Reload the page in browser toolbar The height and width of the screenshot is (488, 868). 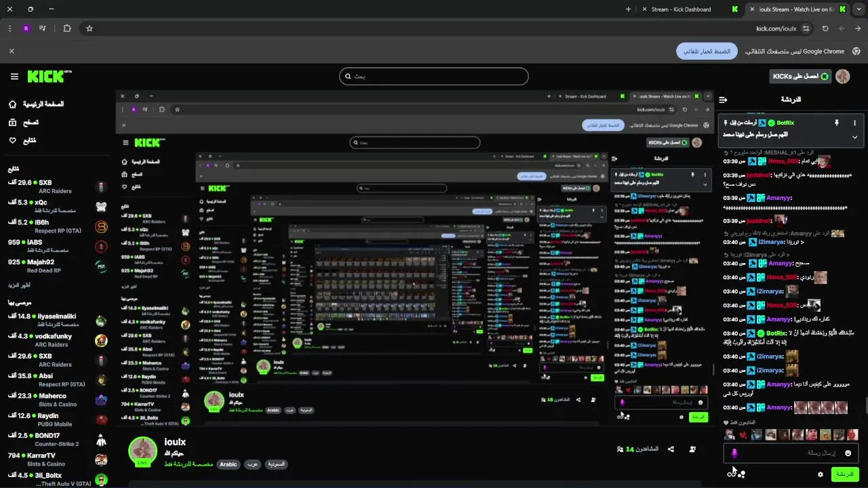click(x=825, y=28)
